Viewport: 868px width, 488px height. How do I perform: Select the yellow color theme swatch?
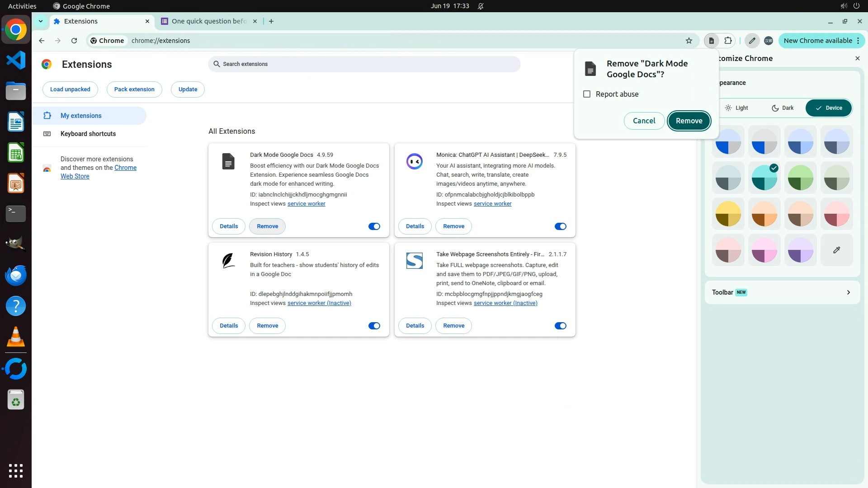(728, 214)
